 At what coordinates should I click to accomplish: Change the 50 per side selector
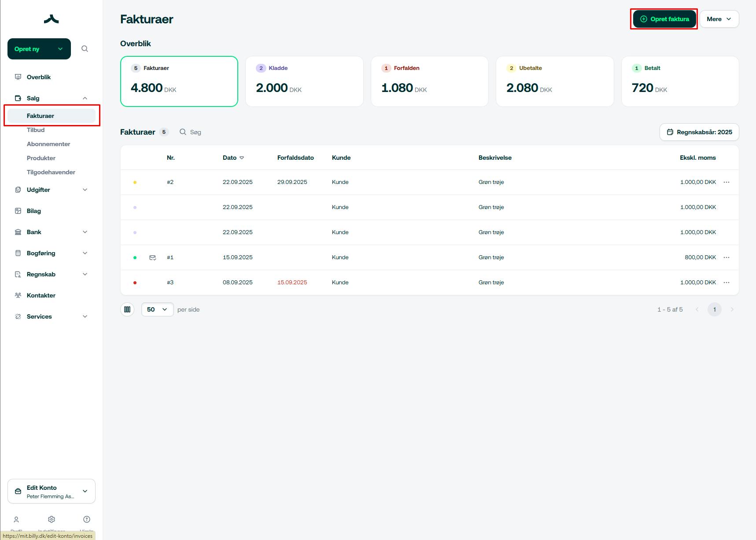[x=157, y=309]
